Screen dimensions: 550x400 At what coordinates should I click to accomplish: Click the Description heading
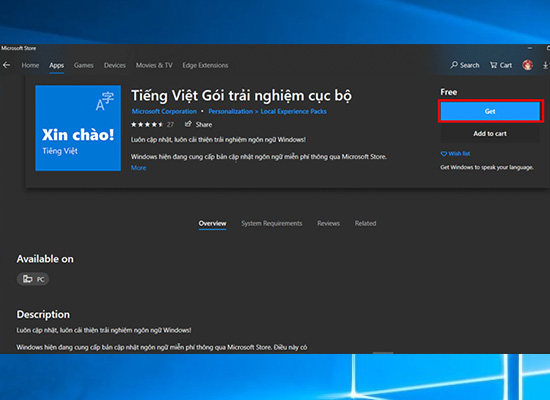click(x=43, y=314)
